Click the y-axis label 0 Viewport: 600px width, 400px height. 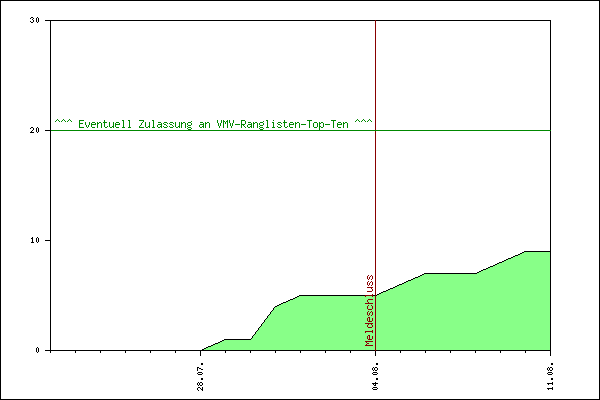pos(38,350)
